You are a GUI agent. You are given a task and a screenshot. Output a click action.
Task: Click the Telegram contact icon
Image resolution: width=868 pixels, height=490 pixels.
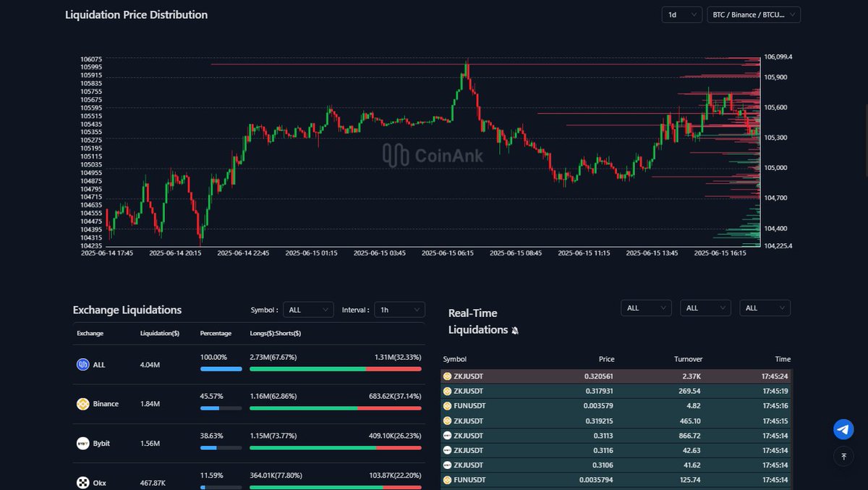tap(843, 429)
